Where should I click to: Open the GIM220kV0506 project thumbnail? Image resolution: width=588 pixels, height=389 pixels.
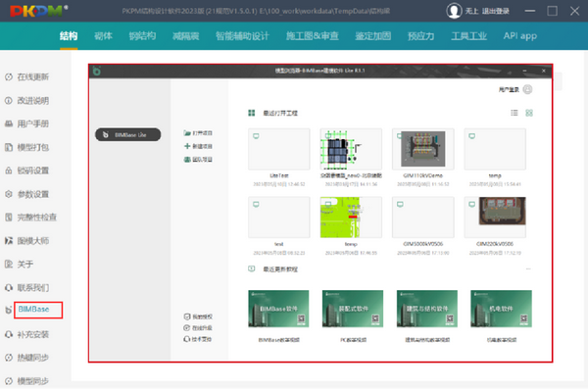(x=495, y=218)
